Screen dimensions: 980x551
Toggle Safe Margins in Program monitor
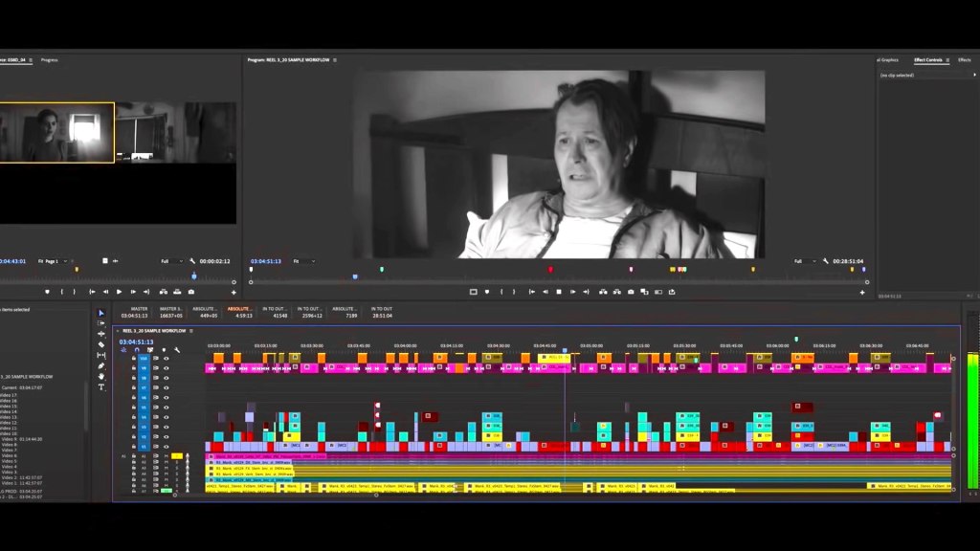tap(473, 292)
